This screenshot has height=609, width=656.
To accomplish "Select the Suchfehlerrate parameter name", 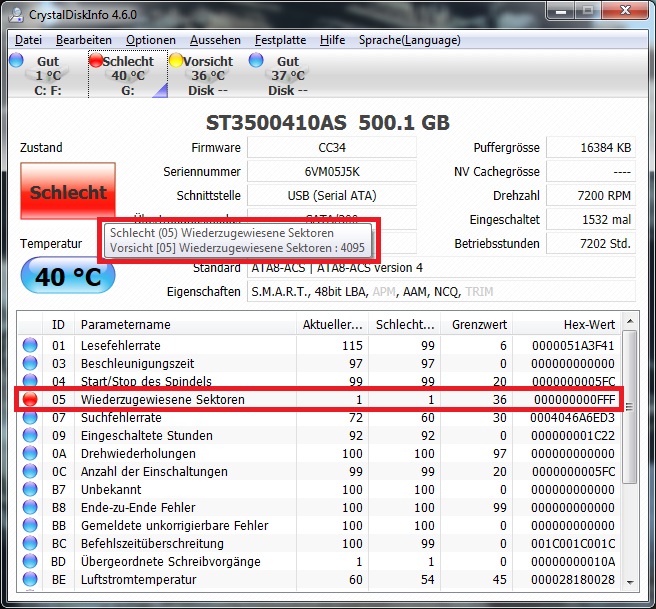I will (x=121, y=417).
